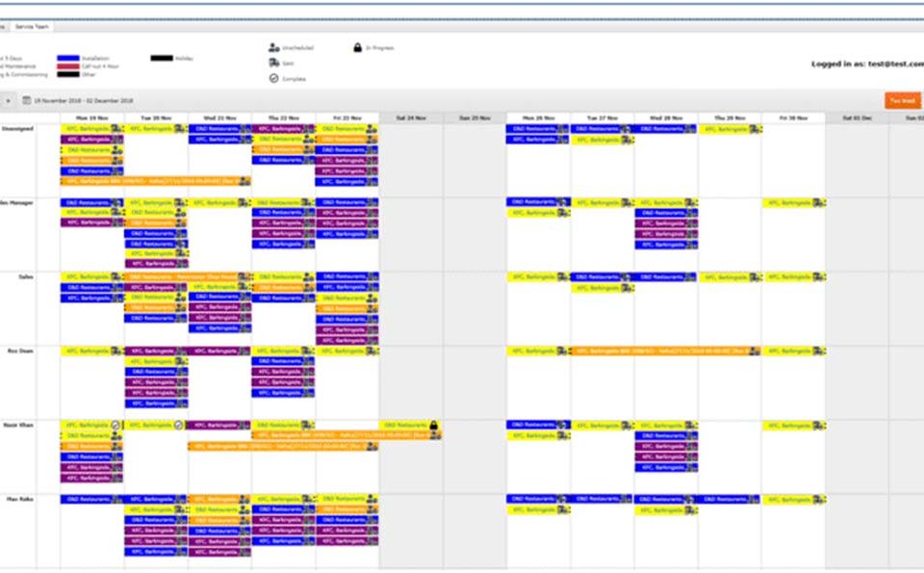Viewport: 924px width, 573px height.
Task: Click the black Holiday color swatch
Action: [x=162, y=59]
